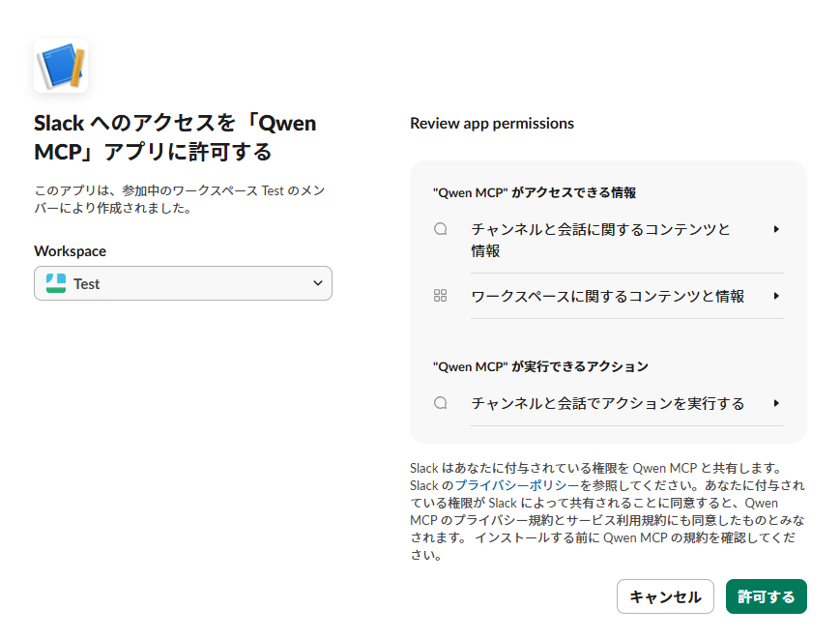The image size is (840, 638).
Task: Open the Workspace dropdown chevron
Action: pos(318,283)
